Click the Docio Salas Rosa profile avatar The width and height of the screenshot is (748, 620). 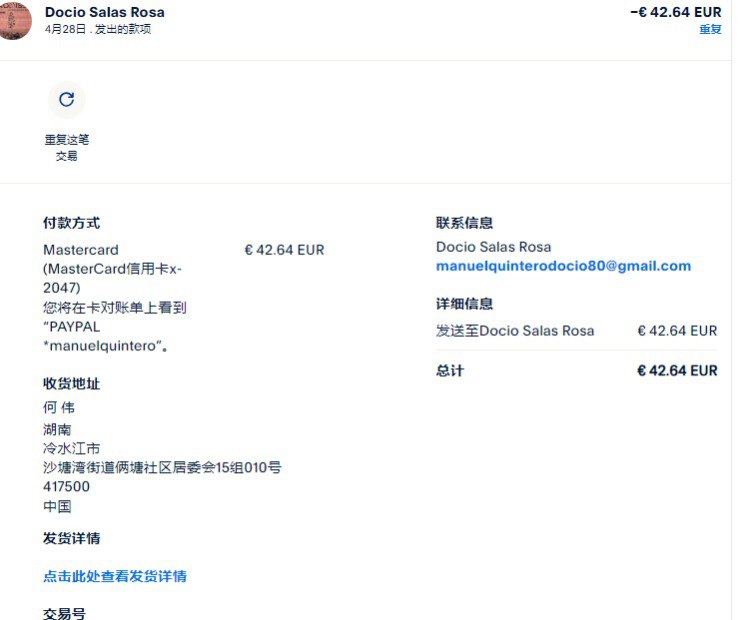[15, 21]
